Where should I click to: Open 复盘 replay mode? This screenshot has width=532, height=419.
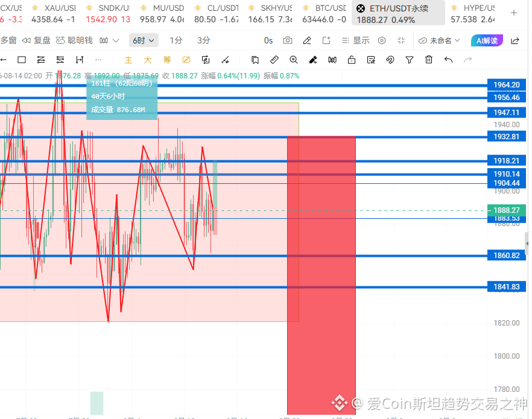pyautogui.click(x=36, y=40)
